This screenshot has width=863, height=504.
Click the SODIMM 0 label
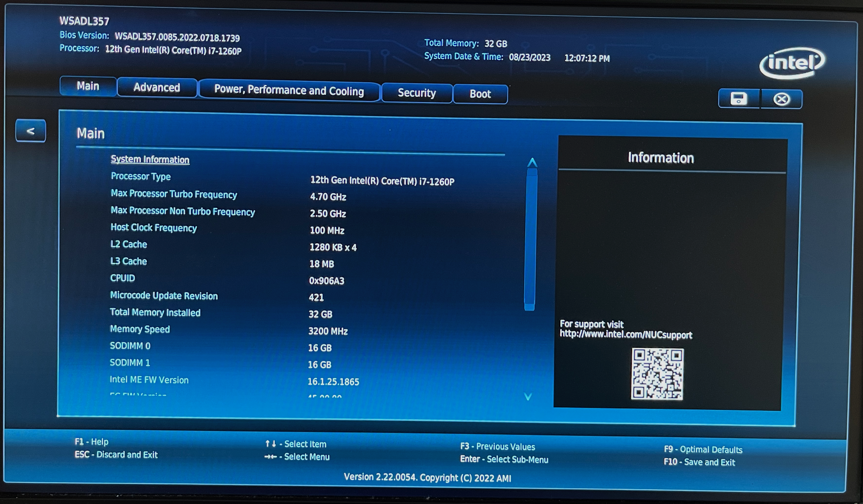130,346
